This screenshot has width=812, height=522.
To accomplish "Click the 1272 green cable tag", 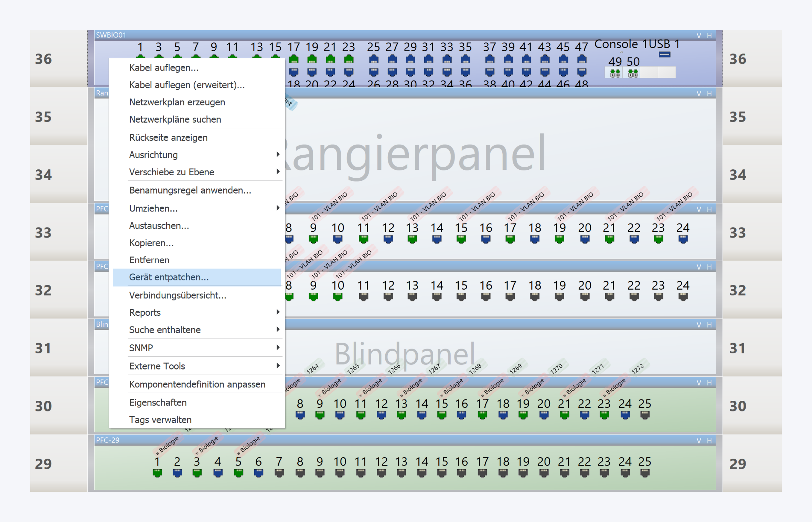I will click(x=638, y=368).
